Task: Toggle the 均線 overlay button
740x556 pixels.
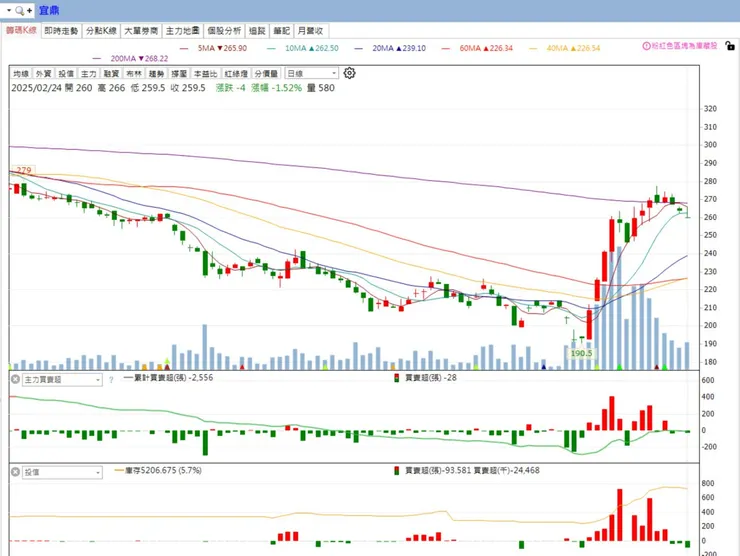Action: point(21,74)
